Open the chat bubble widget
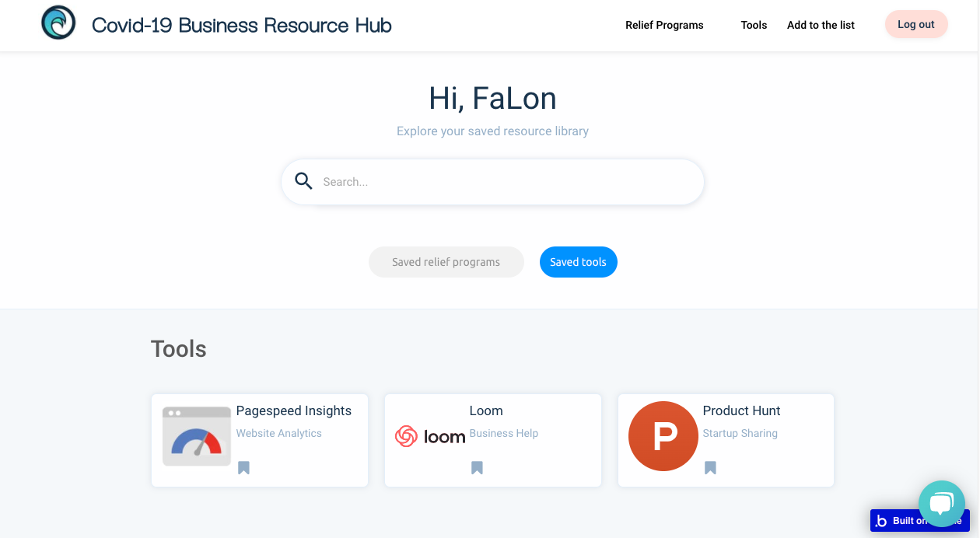 (941, 504)
